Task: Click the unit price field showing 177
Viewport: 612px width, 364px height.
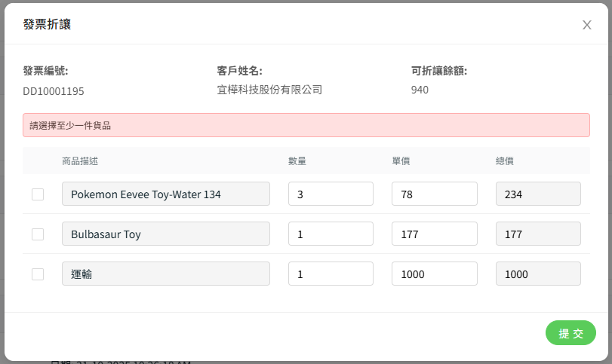Action: click(x=434, y=234)
